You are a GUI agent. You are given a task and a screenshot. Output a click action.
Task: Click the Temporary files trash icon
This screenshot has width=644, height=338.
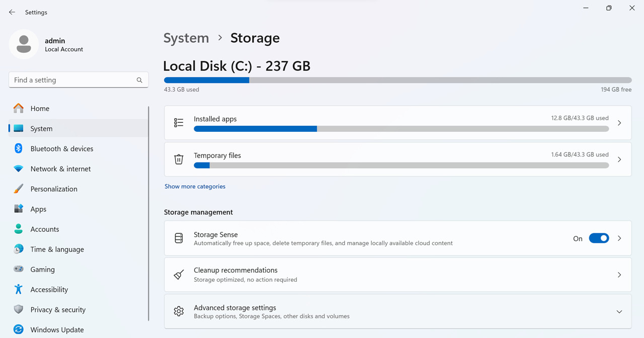(179, 159)
